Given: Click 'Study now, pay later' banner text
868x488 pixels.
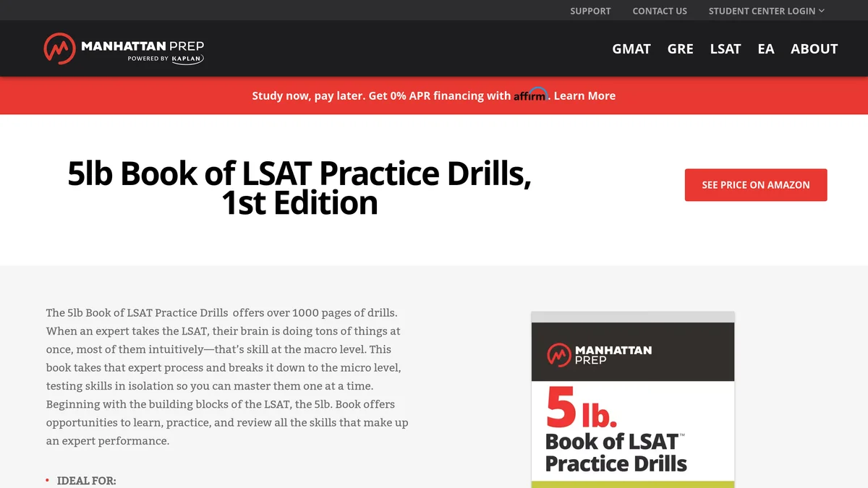Looking at the screenshot, I should 309,95.
